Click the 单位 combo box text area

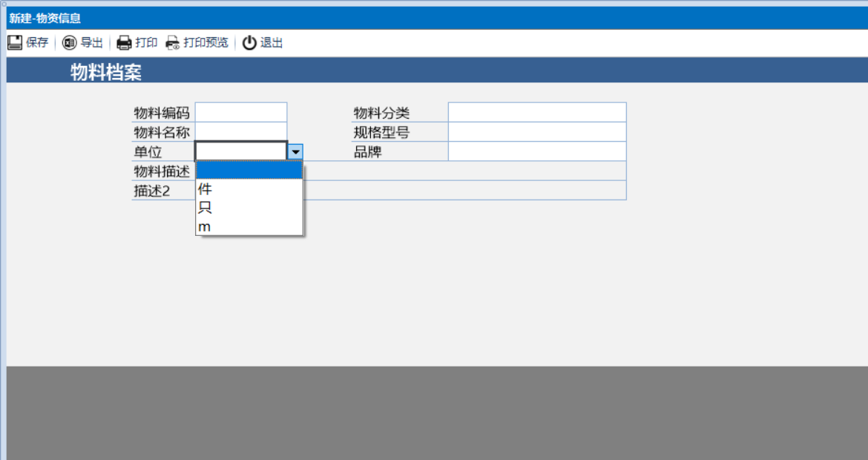coord(240,151)
